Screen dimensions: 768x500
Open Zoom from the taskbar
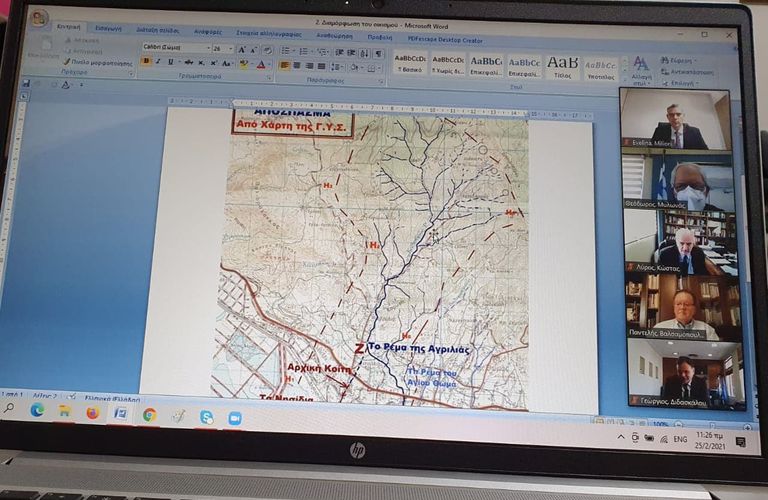235,418
